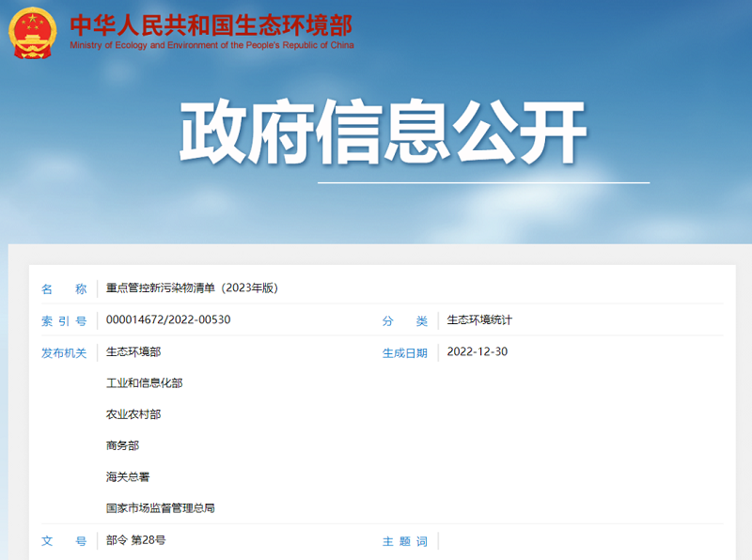Click the 生态环境统计 category value
The height and width of the screenshot is (560, 752).
(479, 320)
